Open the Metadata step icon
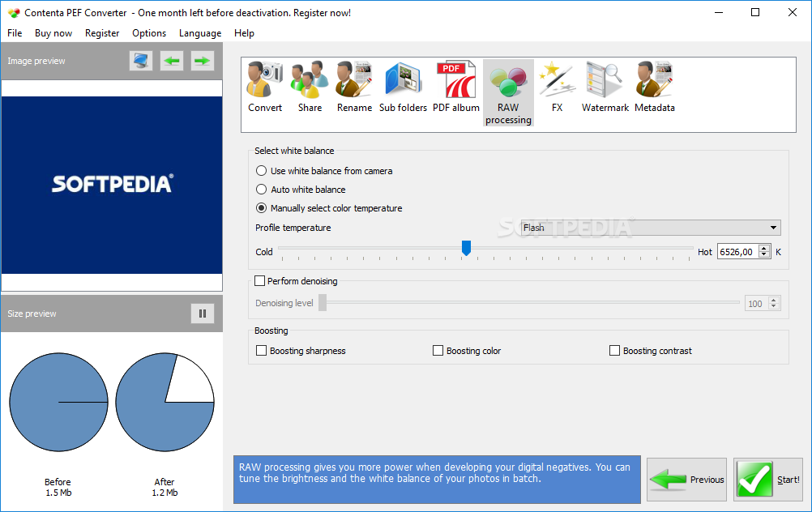This screenshot has height=512, width=812. point(655,87)
